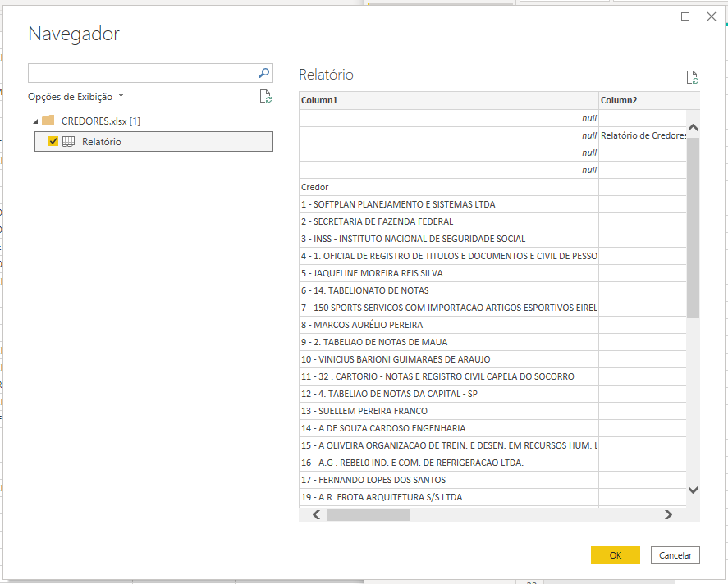Open Opções de Exibição dropdown

pyautogui.click(x=76, y=97)
